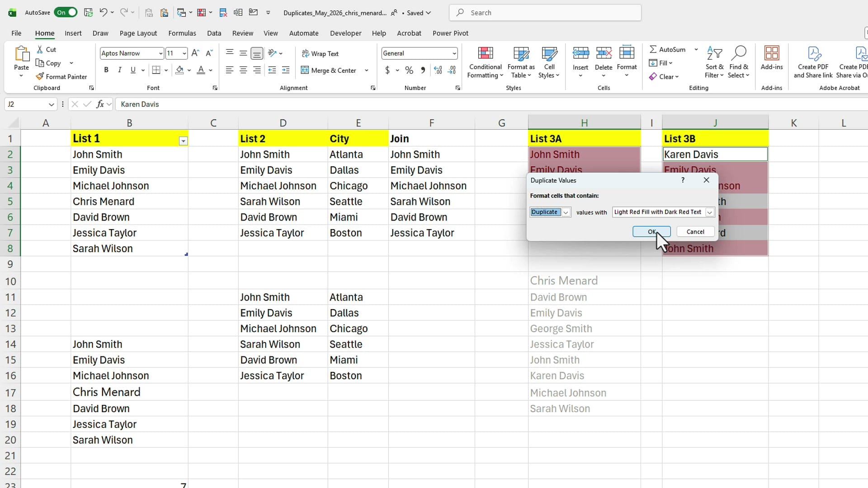
Task: Apply Comma Style
Action: (x=423, y=70)
